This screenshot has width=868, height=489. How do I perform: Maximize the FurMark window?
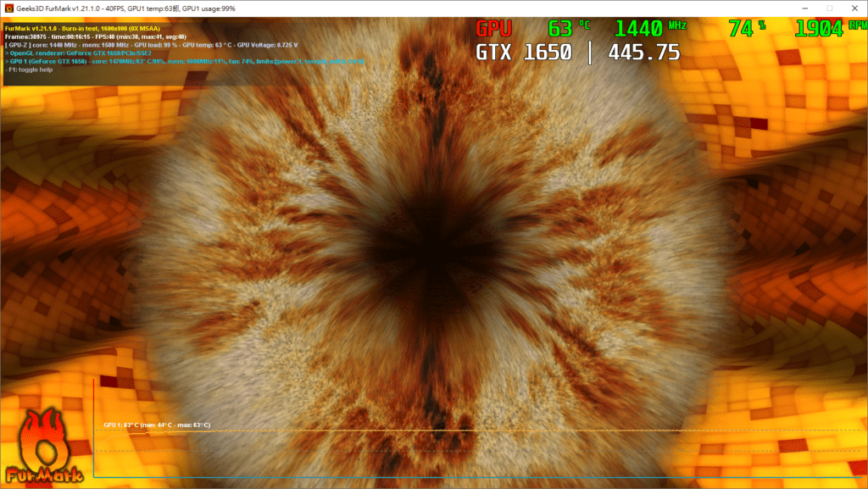[829, 8]
